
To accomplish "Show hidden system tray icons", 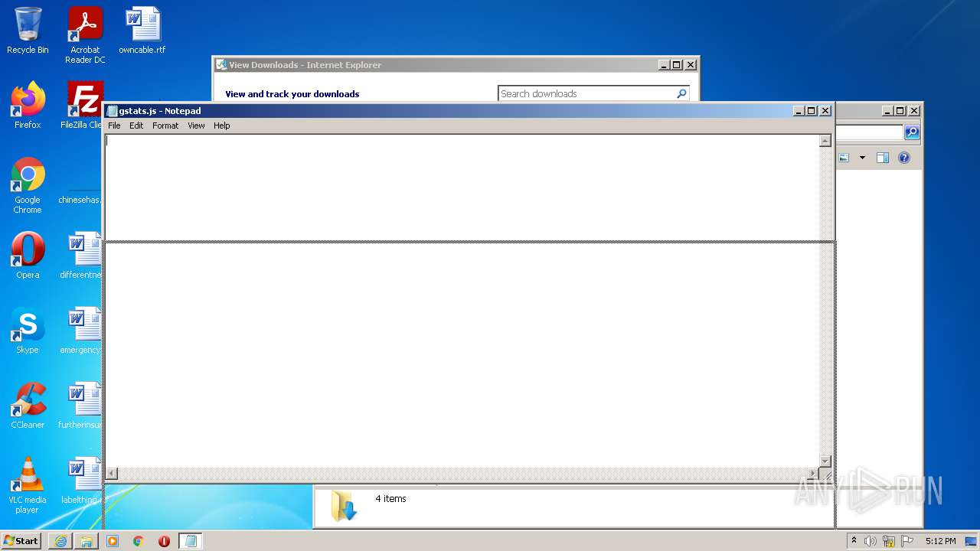I will 854,540.
